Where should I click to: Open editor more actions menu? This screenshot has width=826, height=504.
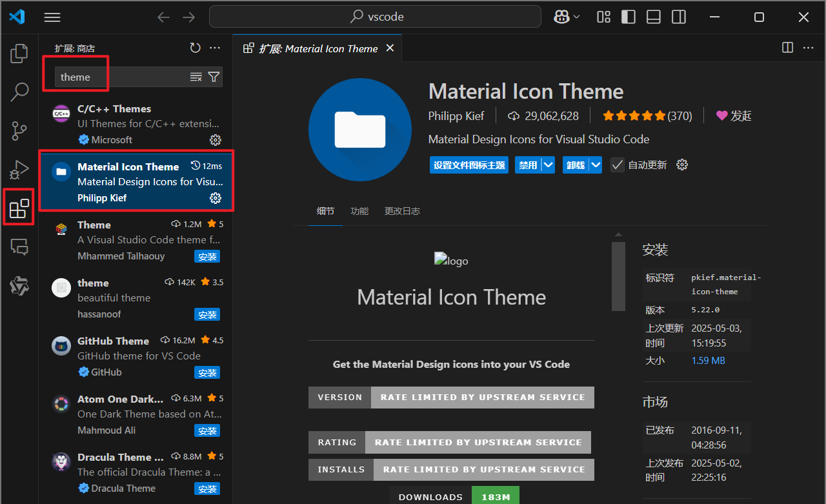808,48
